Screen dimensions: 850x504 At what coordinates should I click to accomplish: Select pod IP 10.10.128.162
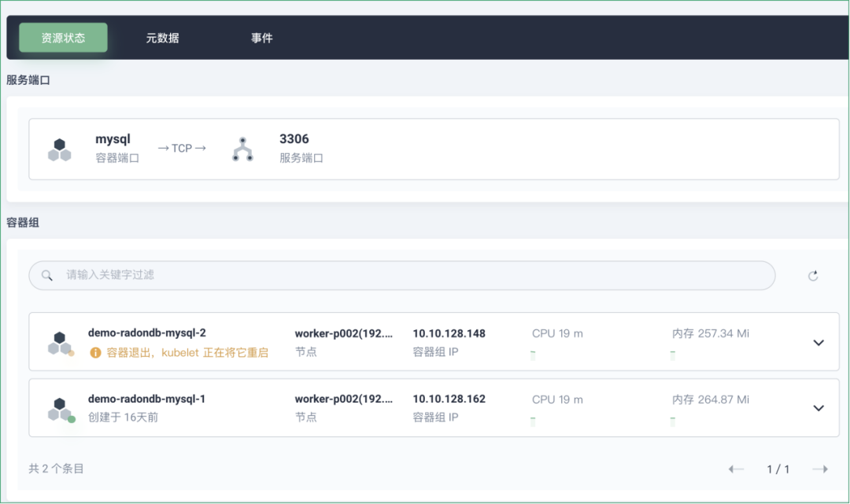pos(449,399)
